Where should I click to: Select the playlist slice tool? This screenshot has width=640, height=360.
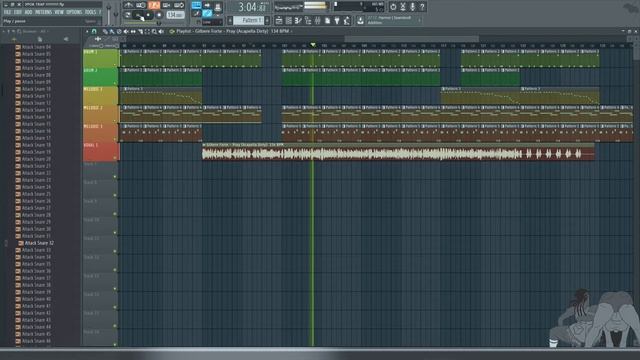[x=140, y=31]
